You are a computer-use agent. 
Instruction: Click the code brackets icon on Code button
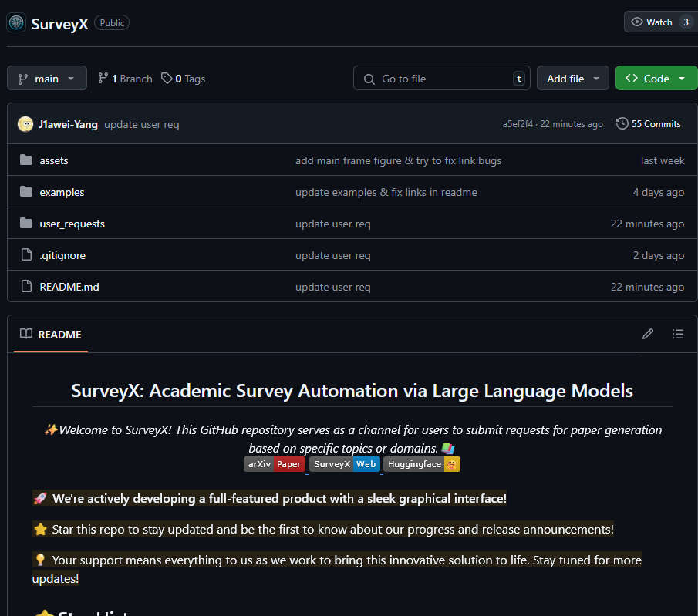631,79
